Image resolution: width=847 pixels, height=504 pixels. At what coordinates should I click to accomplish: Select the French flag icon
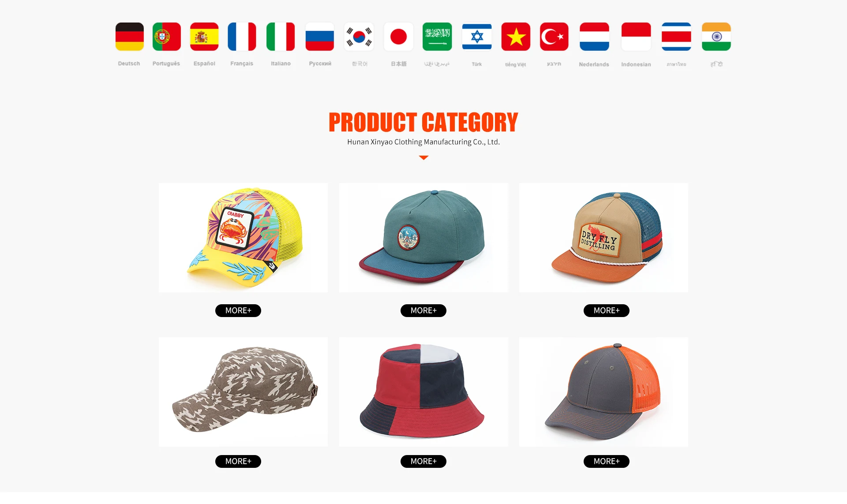tap(242, 37)
